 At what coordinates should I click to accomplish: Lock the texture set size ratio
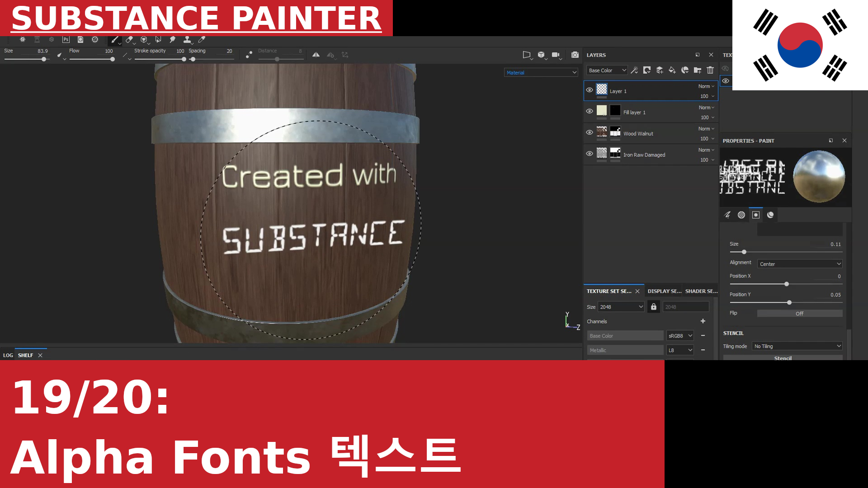click(654, 307)
